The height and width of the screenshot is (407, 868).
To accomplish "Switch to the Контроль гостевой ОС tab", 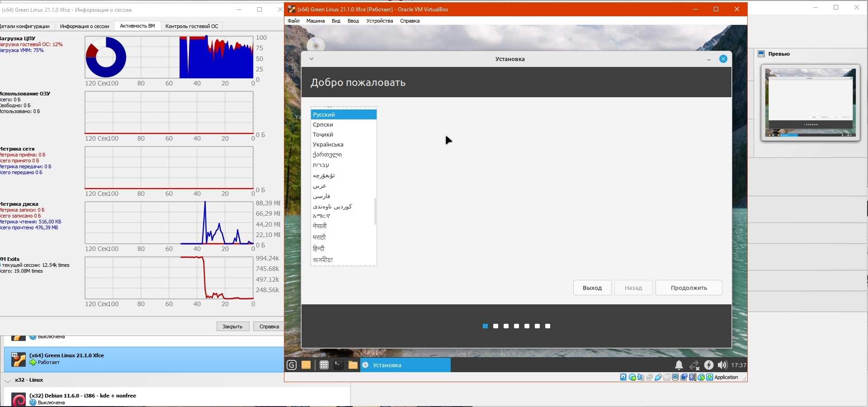I will (x=192, y=26).
